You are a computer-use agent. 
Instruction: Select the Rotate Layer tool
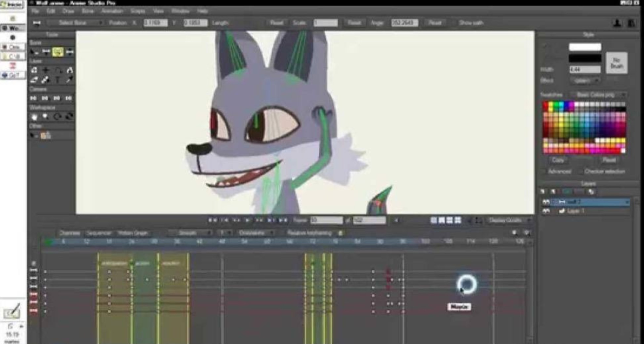click(x=58, y=70)
